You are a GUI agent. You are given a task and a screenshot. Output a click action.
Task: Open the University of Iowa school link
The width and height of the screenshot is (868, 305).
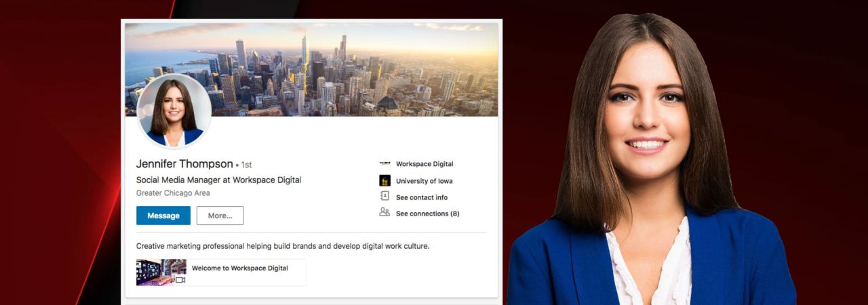pyautogui.click(x=424, y=181)
